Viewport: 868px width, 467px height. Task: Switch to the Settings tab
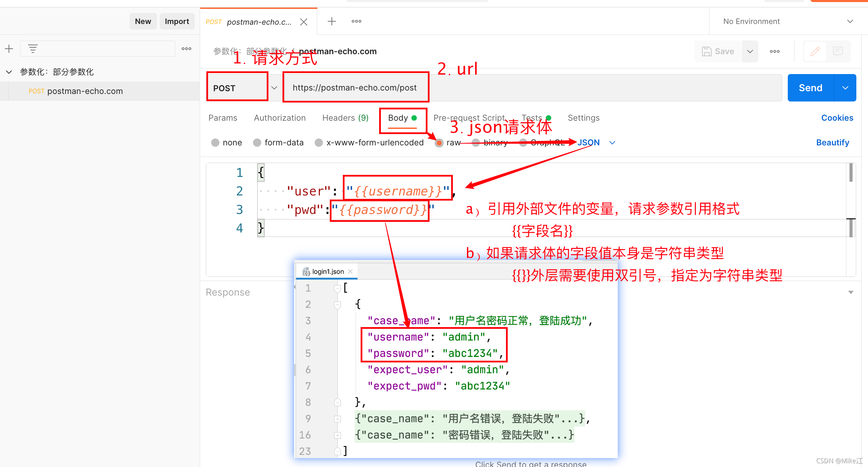(x=583, y=118)
